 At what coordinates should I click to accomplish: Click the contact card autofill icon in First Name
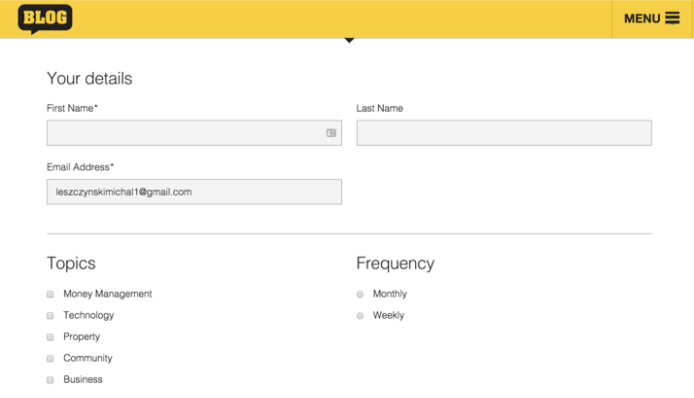tap(331, 133)
